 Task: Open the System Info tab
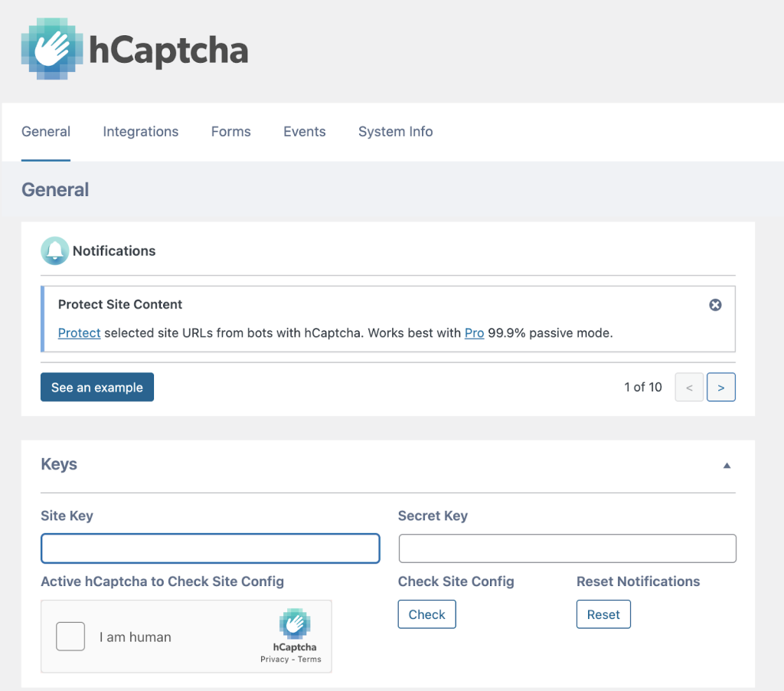point(395,132)
